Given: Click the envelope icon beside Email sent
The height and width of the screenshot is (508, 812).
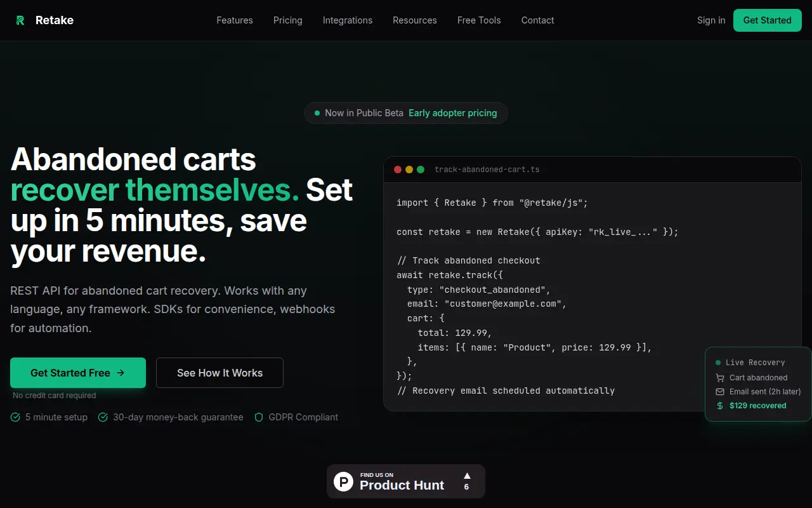Looking at the screenshot, I should (720, 392).
